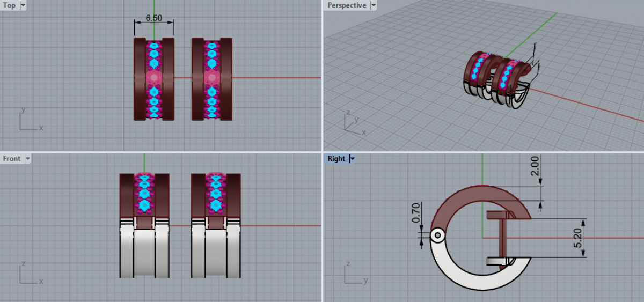Select the earring post in Right view
Screen dimensions: 644x302
[503, 239]
